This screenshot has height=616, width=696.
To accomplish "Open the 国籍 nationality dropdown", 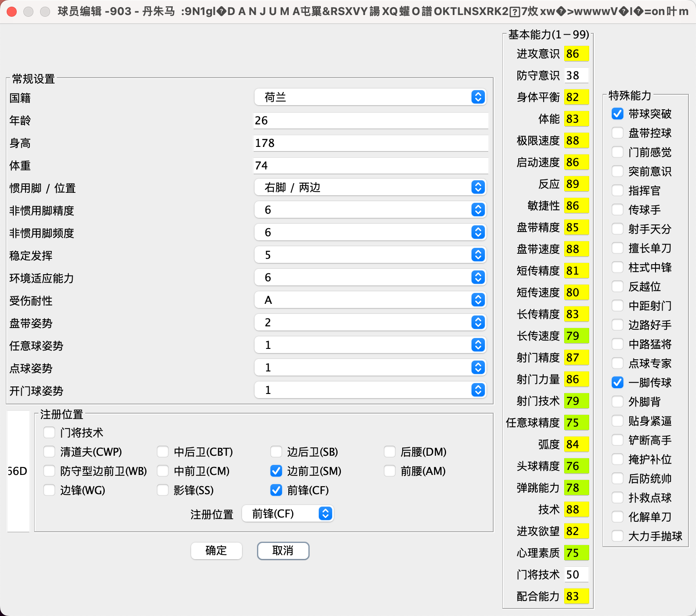I will pos(370,97).
